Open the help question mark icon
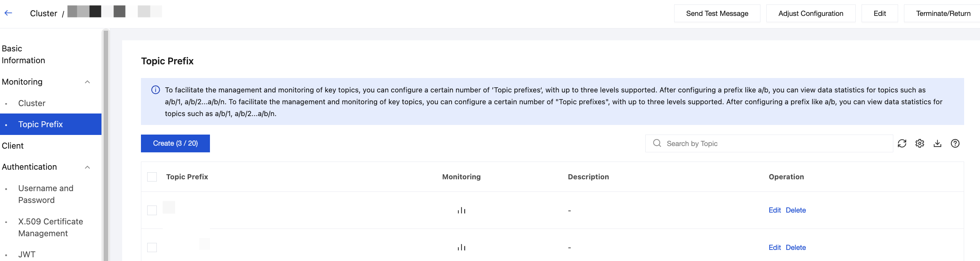The height and width of the screenshot is (261, 980). [x=955, y=143]
